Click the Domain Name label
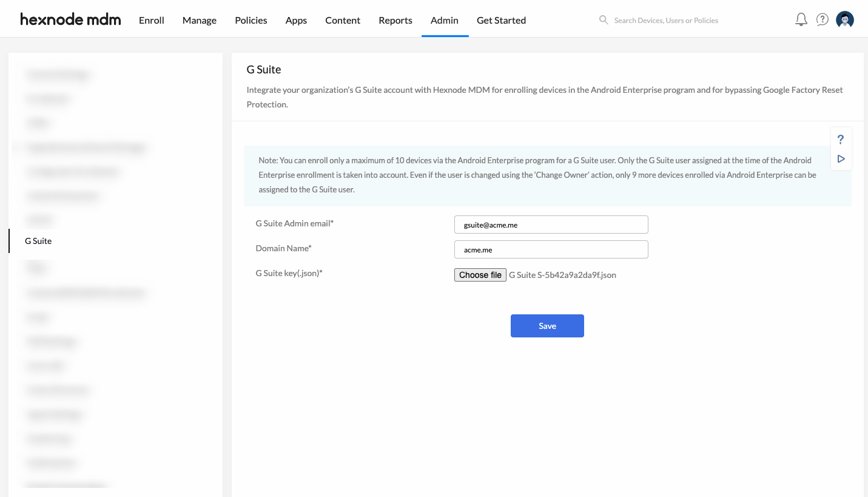 tap(283, 248)
